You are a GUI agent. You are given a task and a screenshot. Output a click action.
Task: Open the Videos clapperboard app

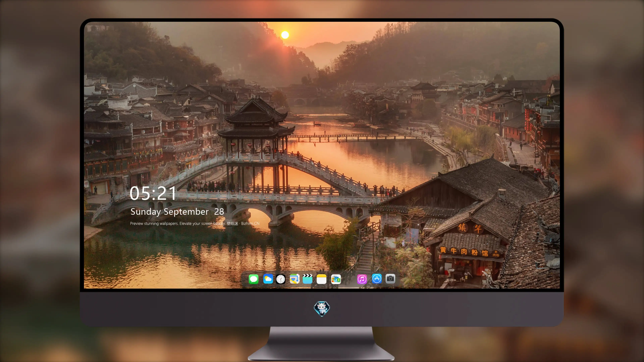point(308,279)
